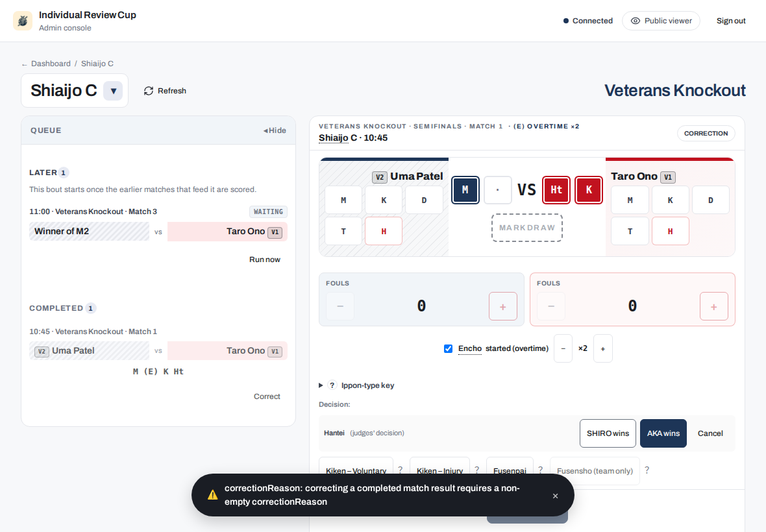This screenshot has height=532, width=766.
Task: Increase Taro Ono's fouls with plus
Action: (x=713, y=306)
